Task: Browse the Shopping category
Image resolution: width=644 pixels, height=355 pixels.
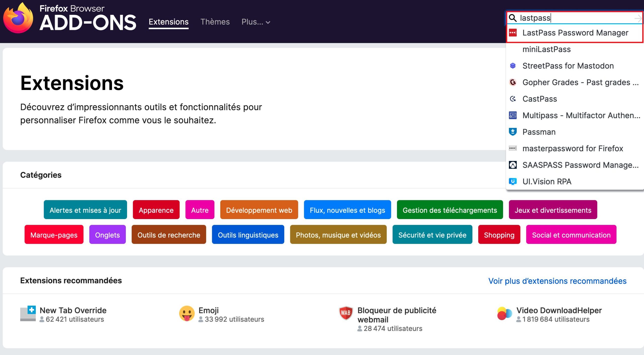Action: 499,235
